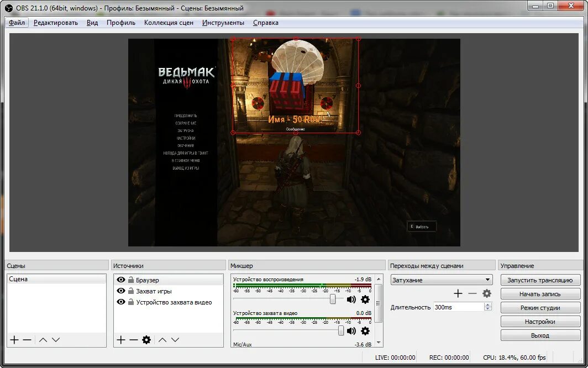The width and height of the screenshot is (588, 368).
Task: Select Сцена in scenes list
Action: (56, 279)
